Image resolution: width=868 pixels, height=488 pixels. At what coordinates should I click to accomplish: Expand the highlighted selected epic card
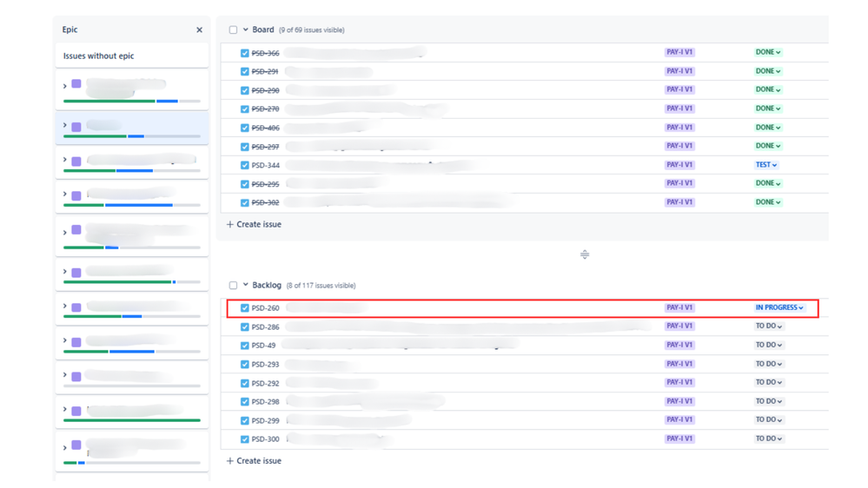(65, 126)
